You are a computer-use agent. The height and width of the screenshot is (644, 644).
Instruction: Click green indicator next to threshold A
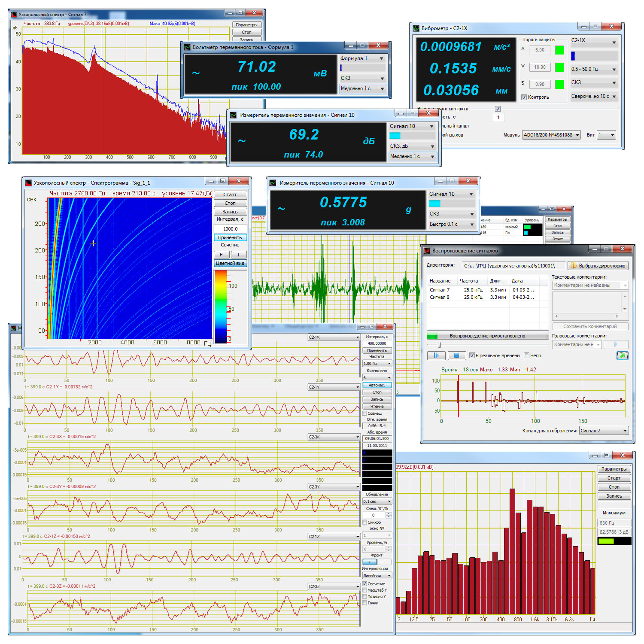(559, 50)
